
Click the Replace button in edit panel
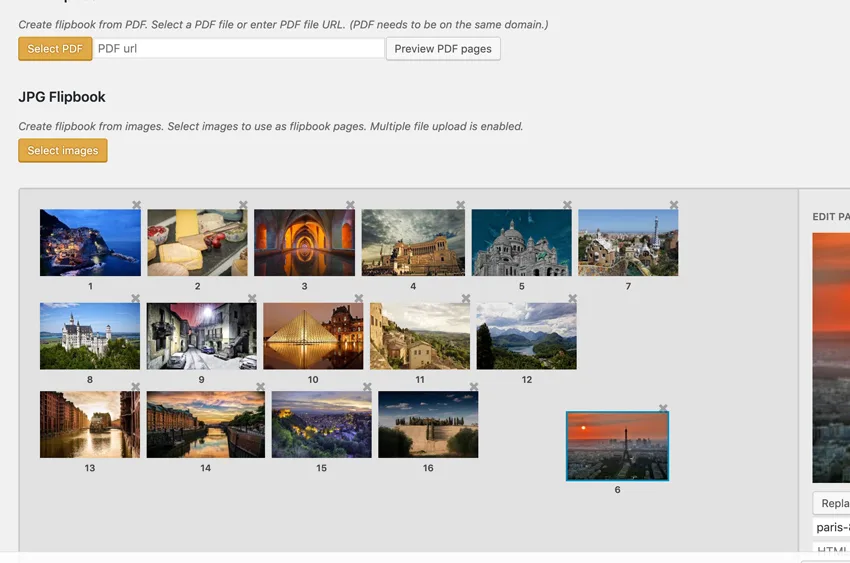coord(832,503)
